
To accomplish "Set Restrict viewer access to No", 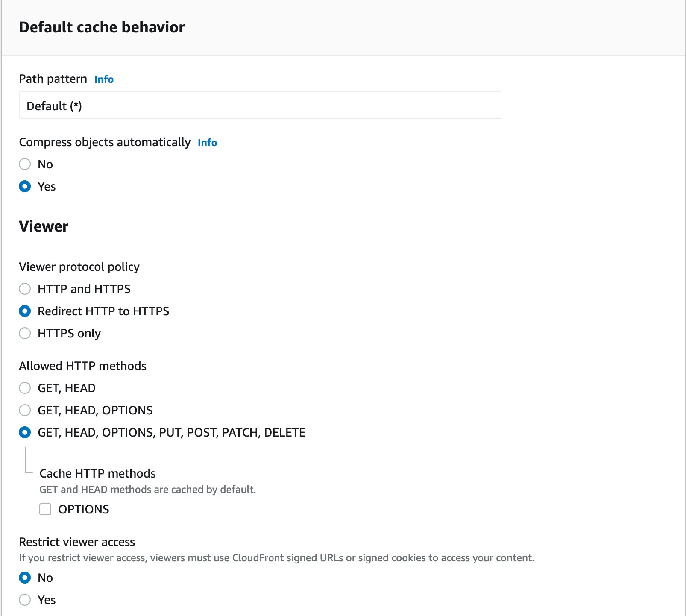I will (25, 578).
